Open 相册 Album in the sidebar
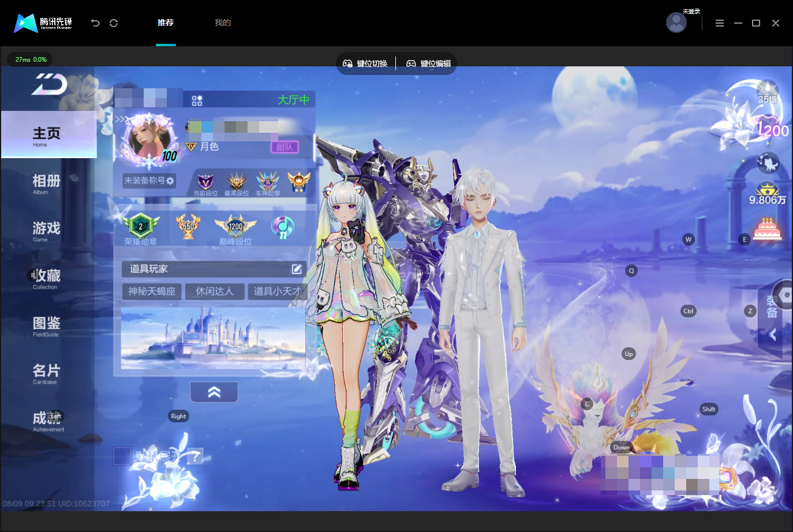 pos(47,183)
